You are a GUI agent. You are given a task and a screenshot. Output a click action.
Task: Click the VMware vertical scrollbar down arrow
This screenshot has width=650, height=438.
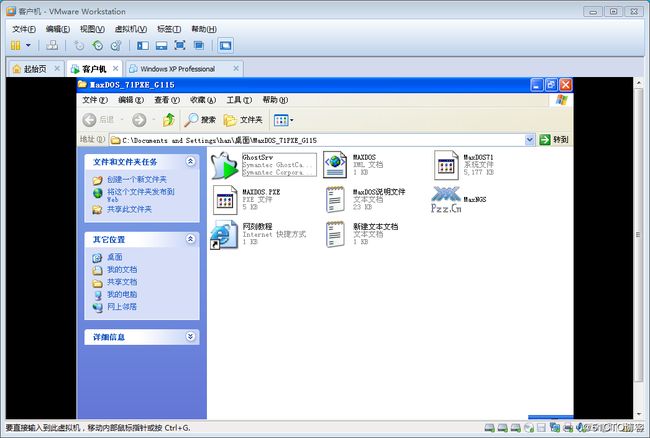pyautogui.click(x=638, y=414)
